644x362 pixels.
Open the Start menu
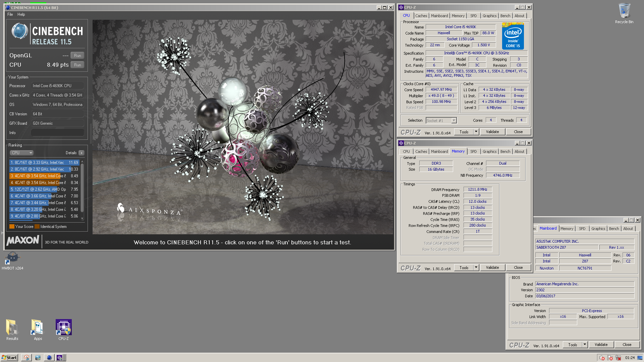(x=9, y=358)
